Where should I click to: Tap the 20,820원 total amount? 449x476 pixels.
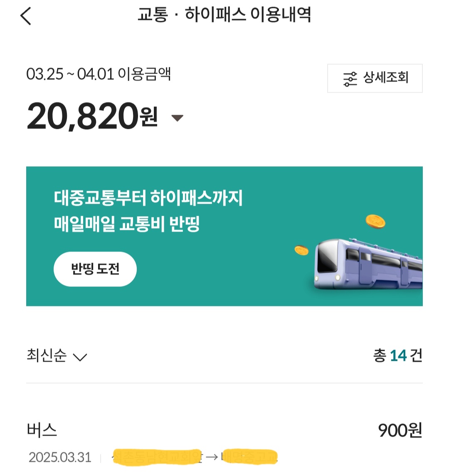click(x=92, y=116)
